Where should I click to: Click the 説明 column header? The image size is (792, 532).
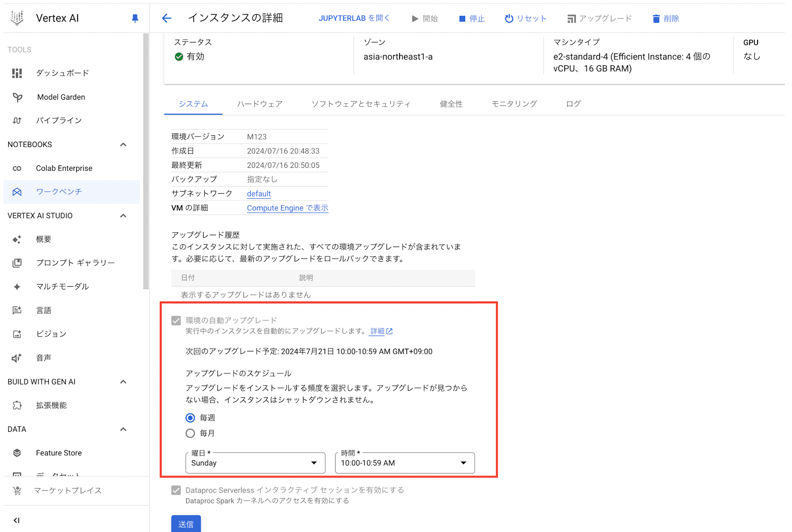(x=306, y=278)
